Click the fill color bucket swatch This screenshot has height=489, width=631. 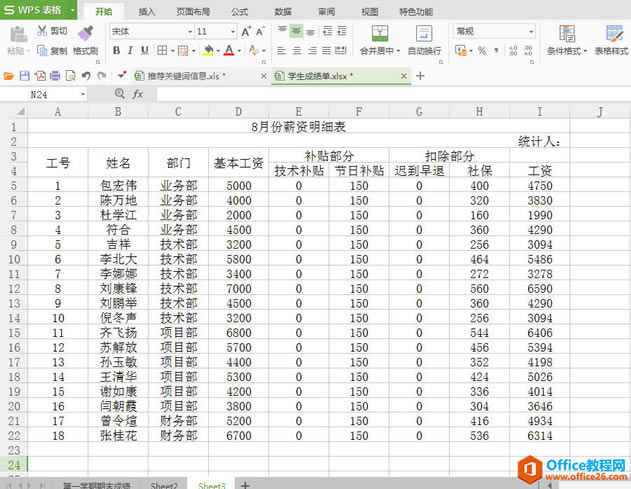[x=208, y=51]
